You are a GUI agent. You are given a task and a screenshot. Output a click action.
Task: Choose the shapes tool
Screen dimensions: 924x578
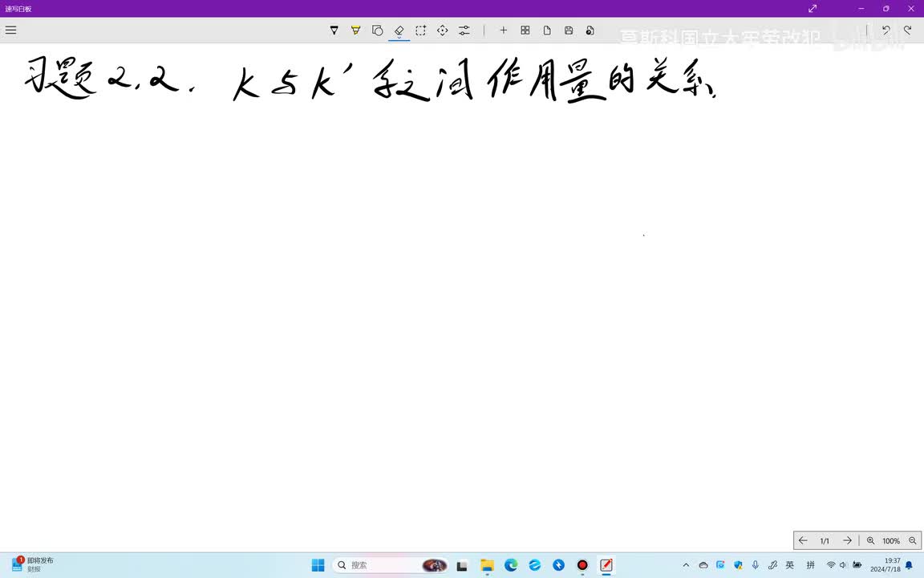[378, 30]
